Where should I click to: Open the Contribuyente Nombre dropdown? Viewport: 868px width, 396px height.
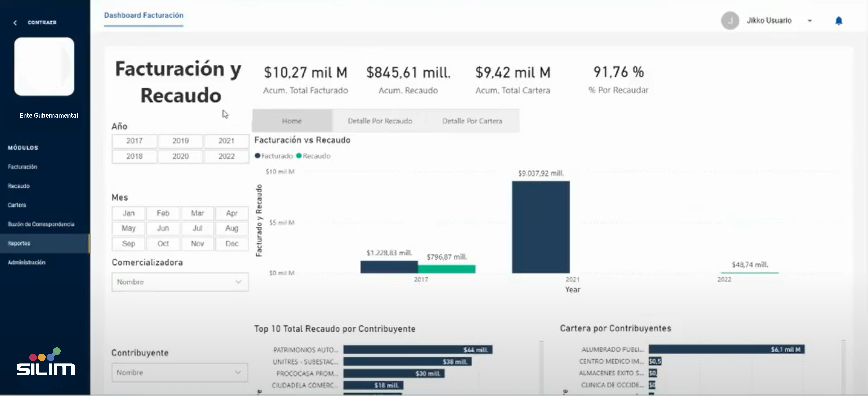click(x=180, y=372)
